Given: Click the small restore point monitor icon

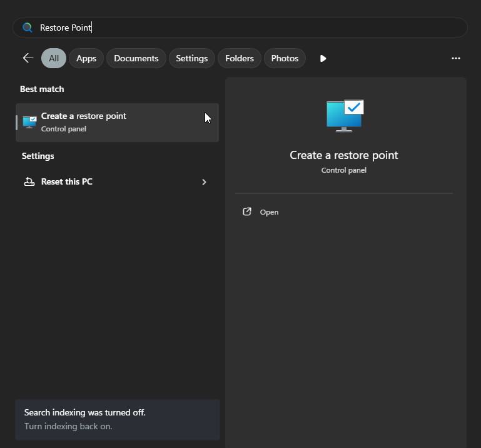Looking at the screenshot, I should [x=30, y=122].
